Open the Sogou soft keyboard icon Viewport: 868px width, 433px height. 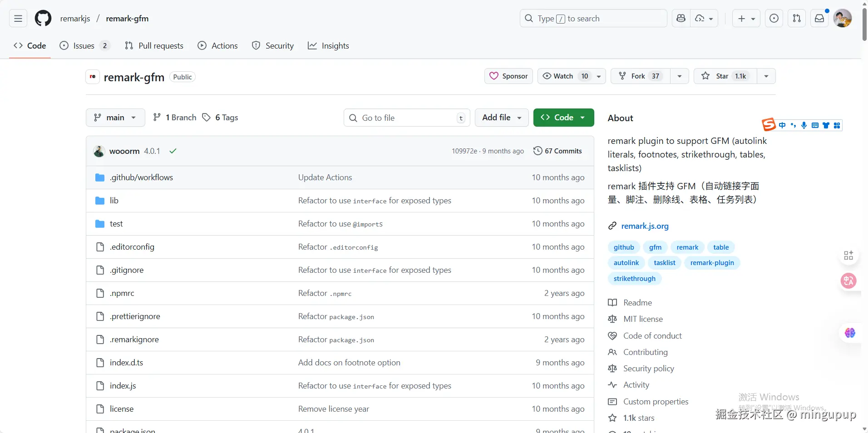(x=815, y=125)
